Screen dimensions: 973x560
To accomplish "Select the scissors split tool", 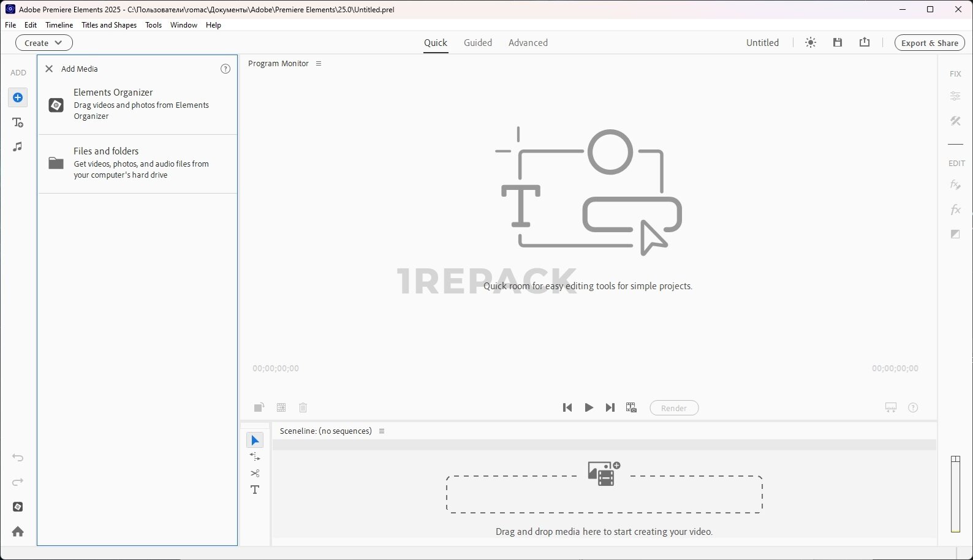I will click(x=255, y=473).
